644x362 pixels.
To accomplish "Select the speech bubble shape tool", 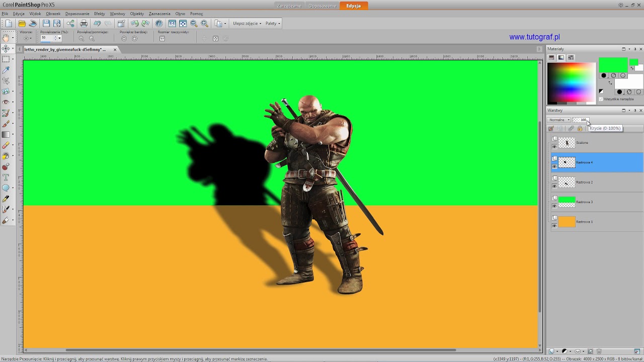I will (x=6, y=188).
